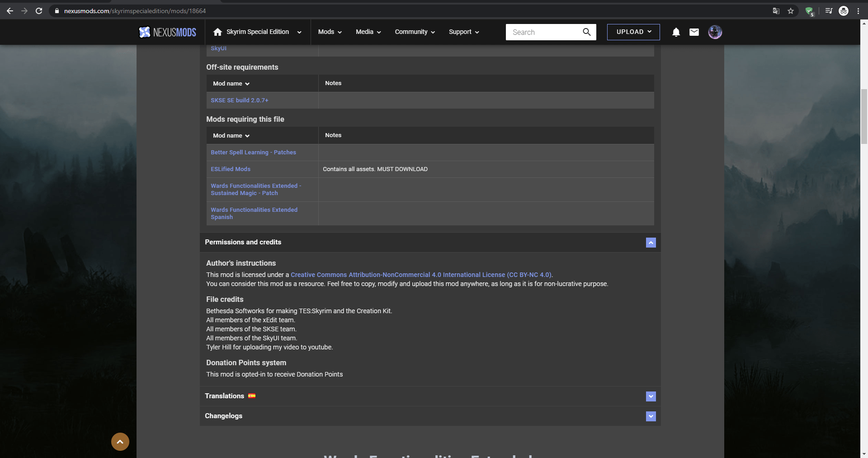Click the scrollbar down arrow
The width and height of the screenshot is (868, 458).
tap(864, 453)
